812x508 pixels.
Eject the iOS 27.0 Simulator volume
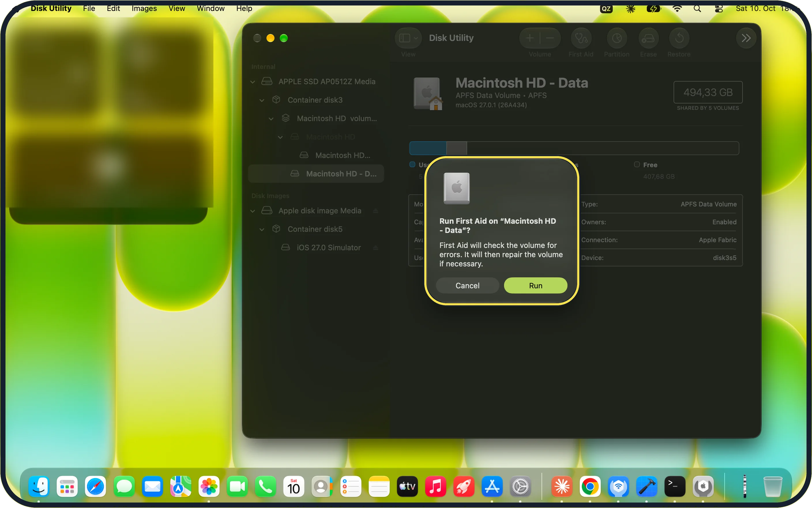coord(376,248)
